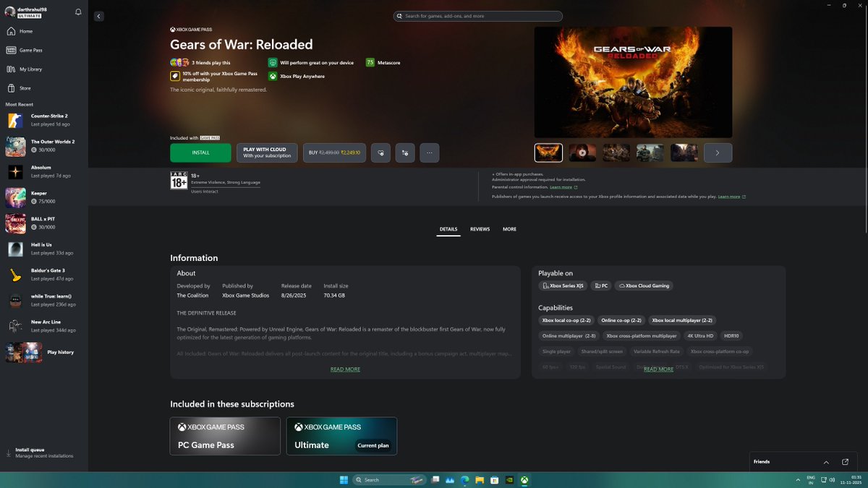Click Xbox Series X|S platform chip
This screenshot has width=868, height=488.
point(563,286)
